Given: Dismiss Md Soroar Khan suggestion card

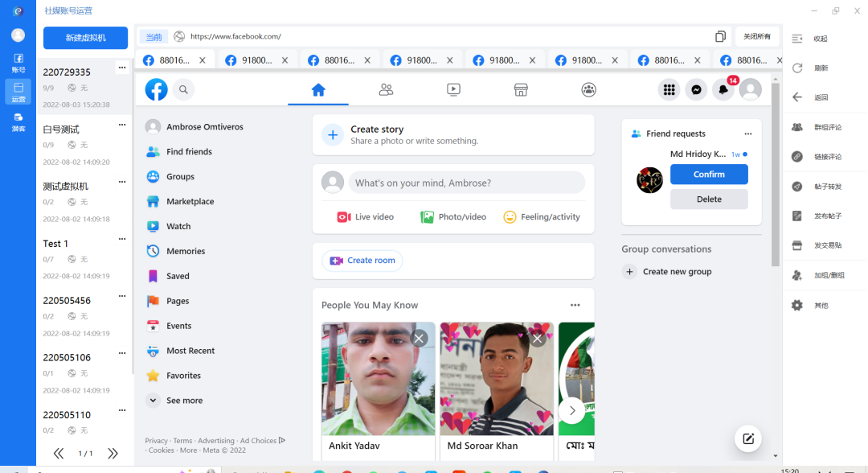Looking at the screenshot, I should [537, 338].
